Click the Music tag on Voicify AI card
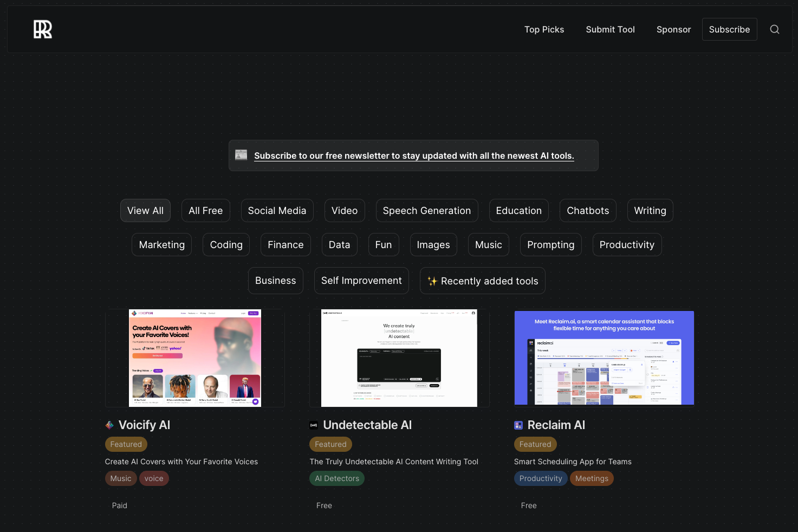The image size is (798, 532). pyautogui.click(x=121, y=478)
